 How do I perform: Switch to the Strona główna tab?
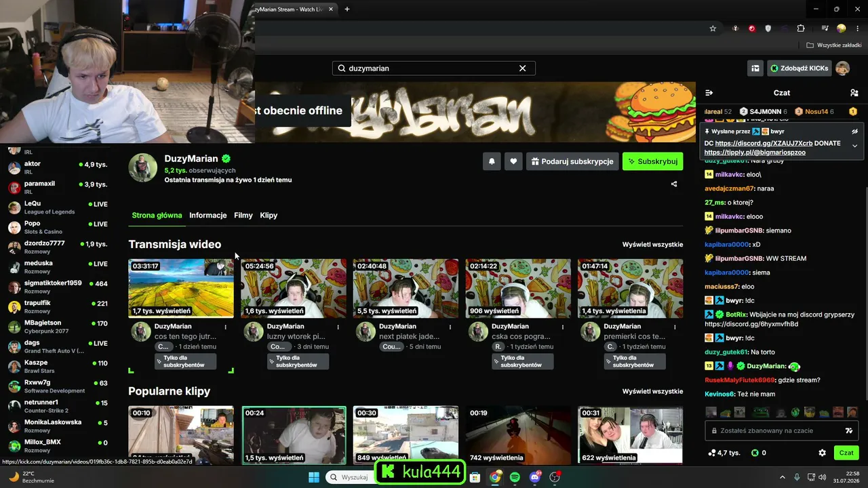[x=157, y=216]
